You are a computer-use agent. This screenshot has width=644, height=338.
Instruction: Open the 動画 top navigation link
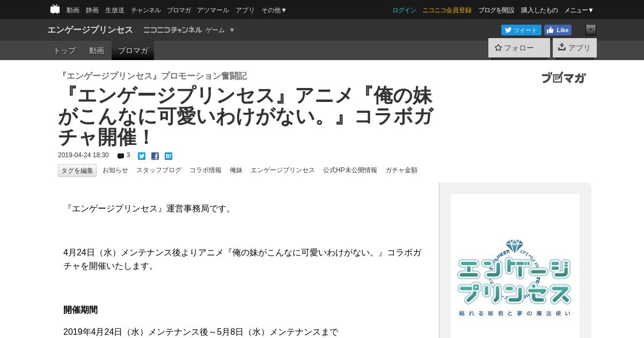pyautogui.click(x=73, y=10)
